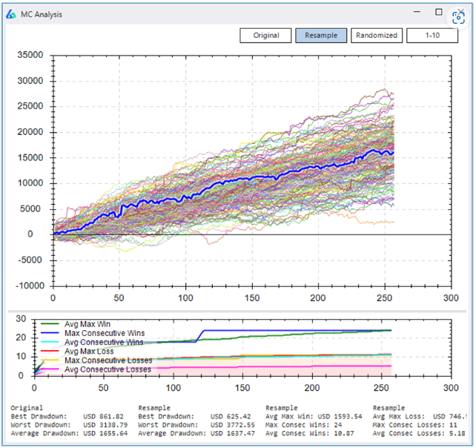Click Avg Consecutive Wins legend label

105,342
